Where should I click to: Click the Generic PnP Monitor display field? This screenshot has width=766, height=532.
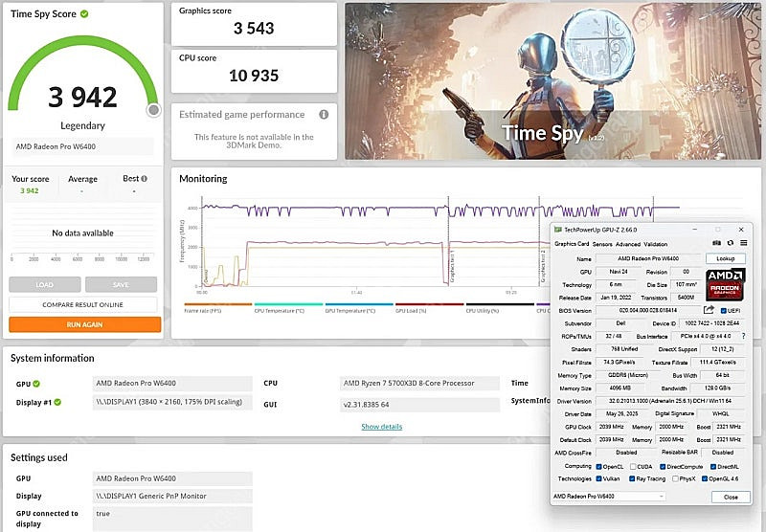[172, 496]
